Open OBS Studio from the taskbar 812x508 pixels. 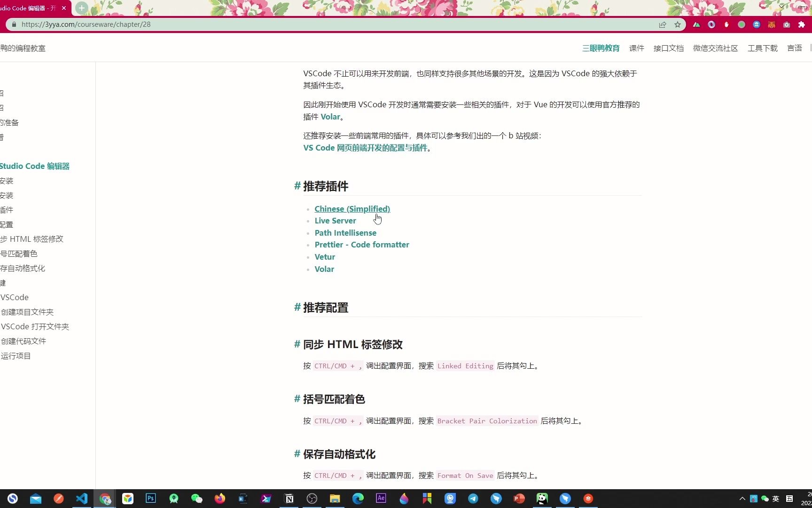pos(312,499)
